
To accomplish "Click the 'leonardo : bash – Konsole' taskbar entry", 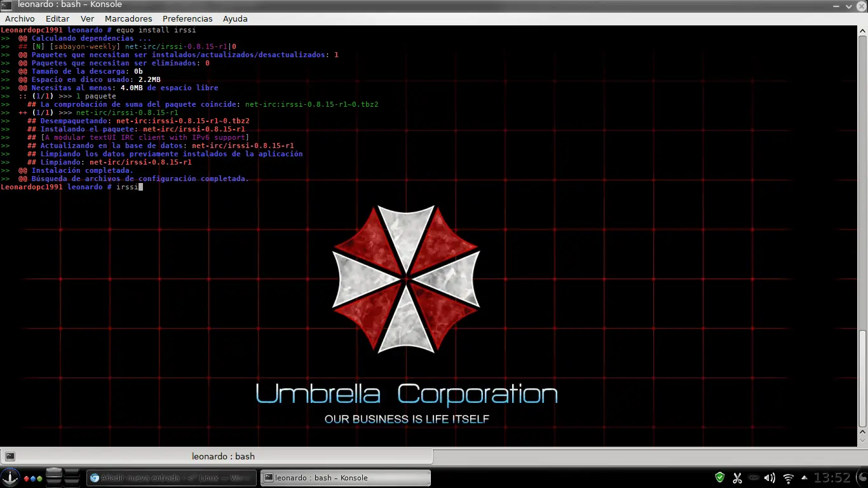I will coord(346,478).
